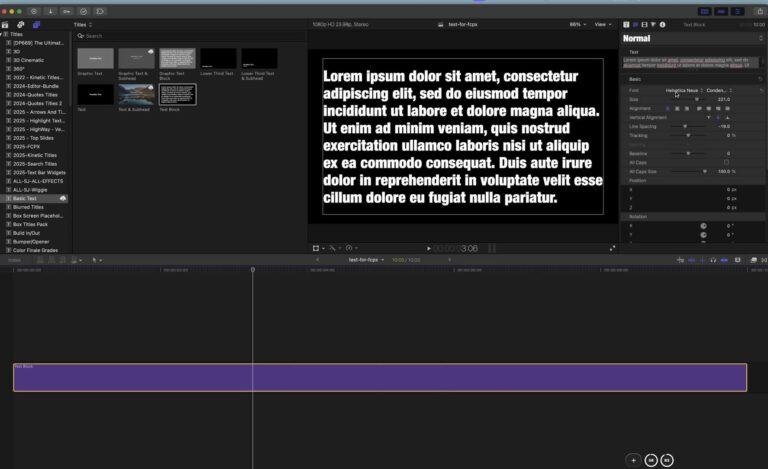This screenshot has height=469, width=768.
Task: Select the Text & Subhead thumbnail
Action: [x=136, y=94]
